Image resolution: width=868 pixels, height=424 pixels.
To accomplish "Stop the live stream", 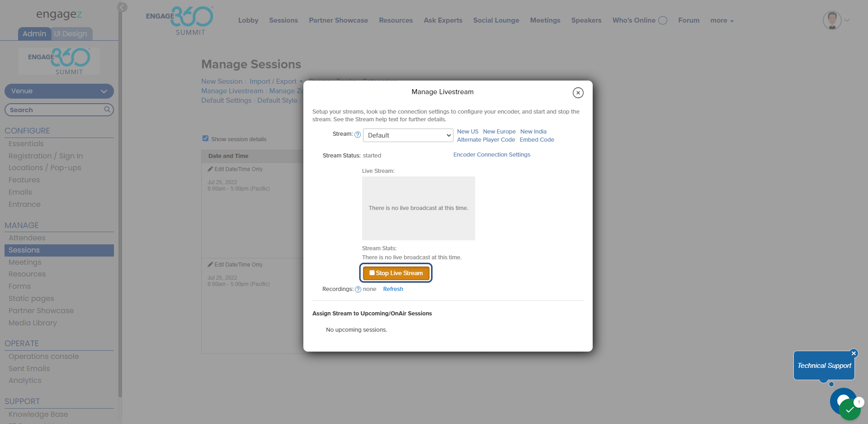I will (396, 273).
